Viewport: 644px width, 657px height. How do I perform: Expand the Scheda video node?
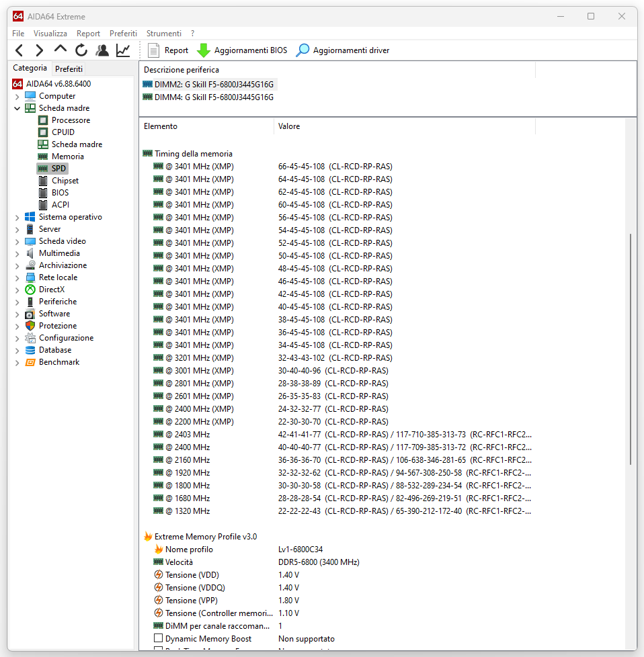(17, 243)
